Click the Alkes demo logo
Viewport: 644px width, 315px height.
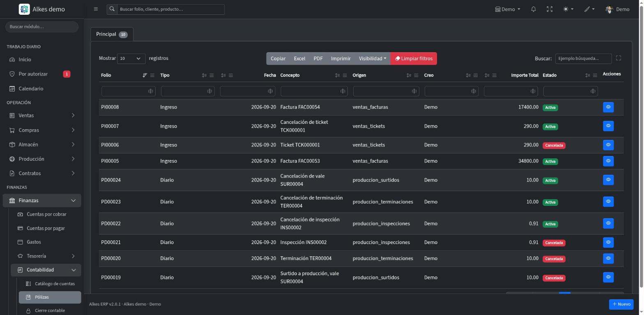click(x=42, y=9)
